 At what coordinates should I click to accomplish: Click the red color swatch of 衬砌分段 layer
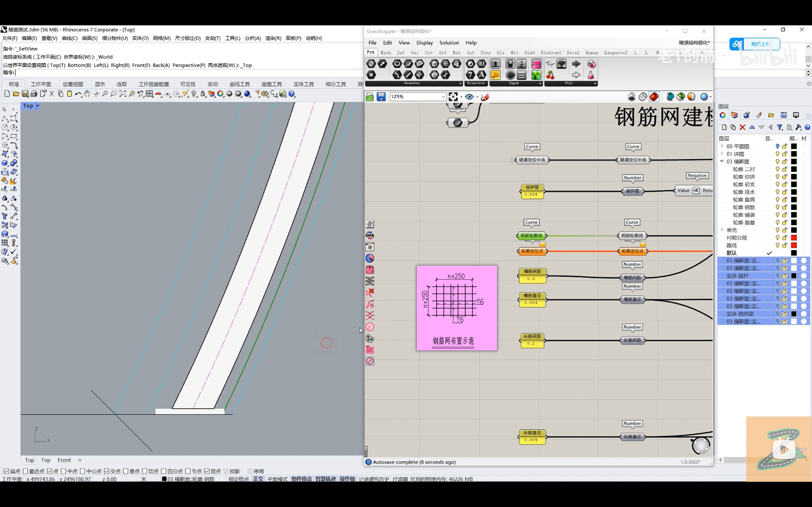[794, 238]
